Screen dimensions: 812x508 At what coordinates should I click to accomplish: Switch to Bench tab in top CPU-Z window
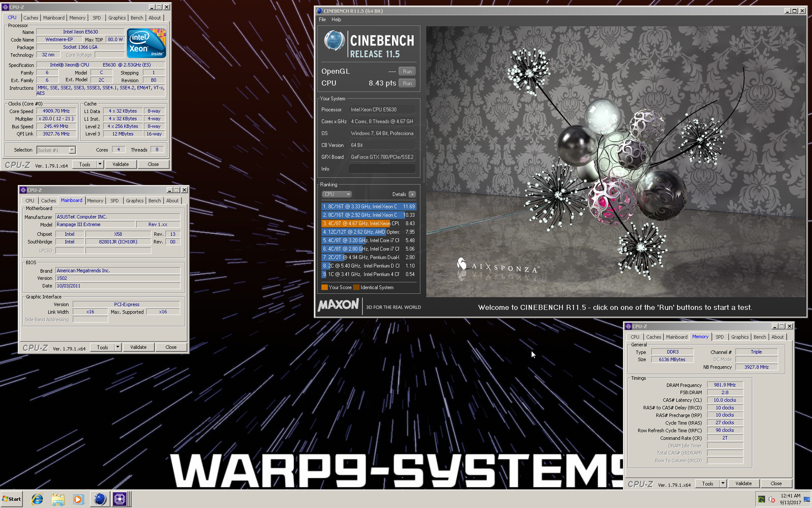click(137, 18)
